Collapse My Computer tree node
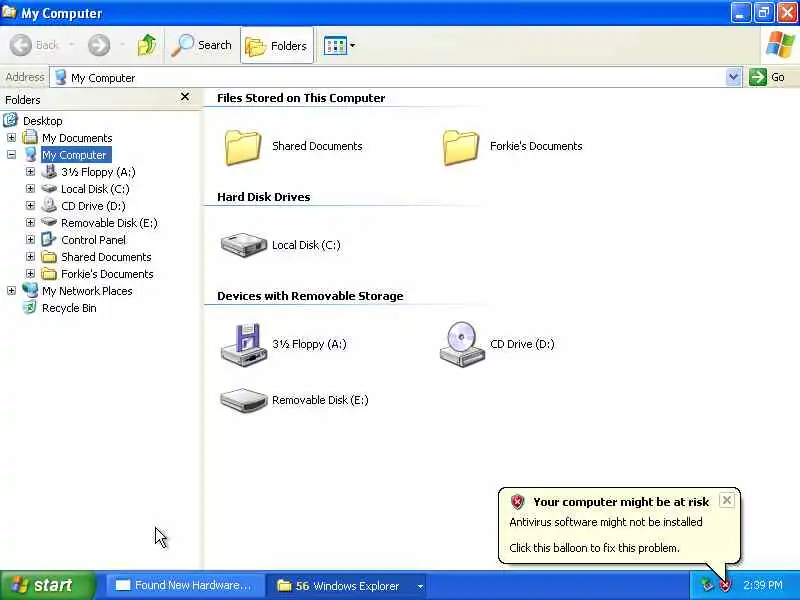Screen dimensions: 800x600 (11, 155)
